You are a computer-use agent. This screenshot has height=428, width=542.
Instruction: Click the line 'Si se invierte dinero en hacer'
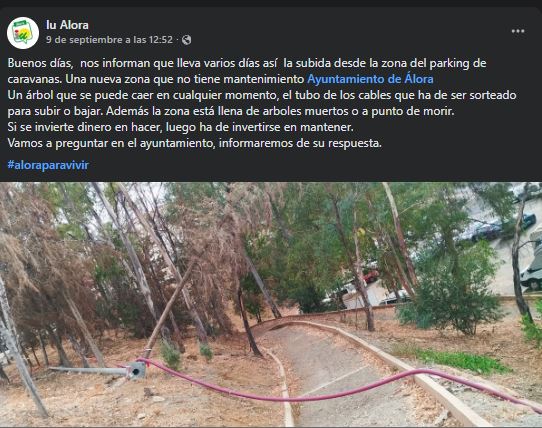[180, 127]
